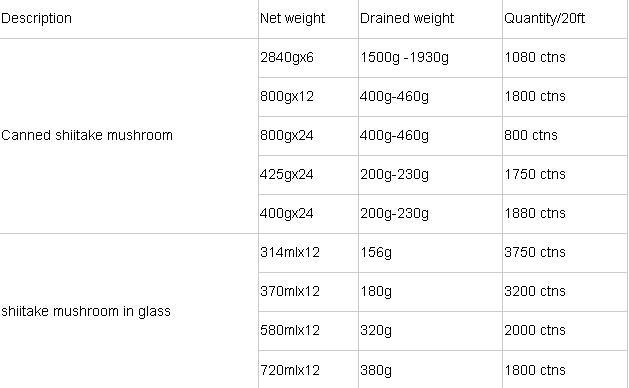The height and width of the screenshot is (388, 629).
Task: Click the 1500g -1930g drained weight cell
Action: (430, 58)
